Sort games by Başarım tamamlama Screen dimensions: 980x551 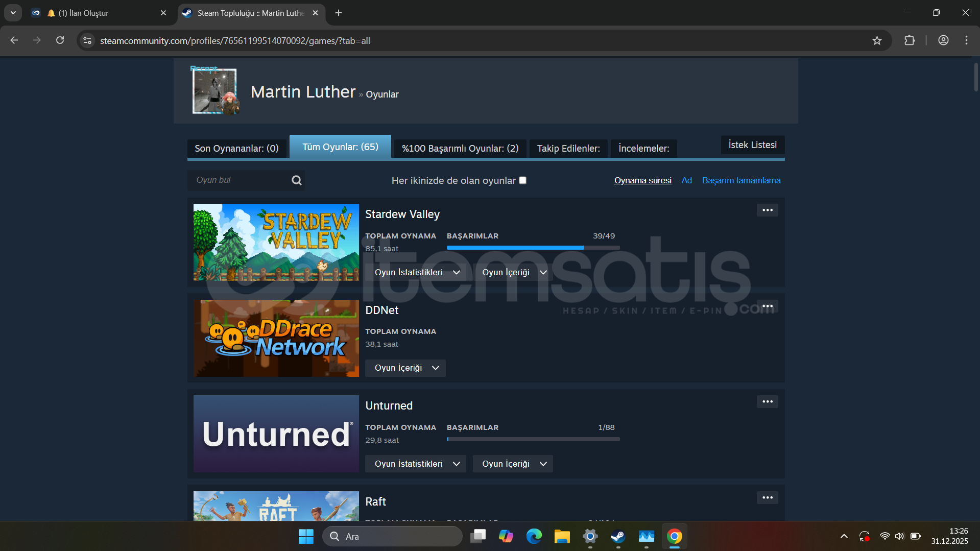pos(741,181)
